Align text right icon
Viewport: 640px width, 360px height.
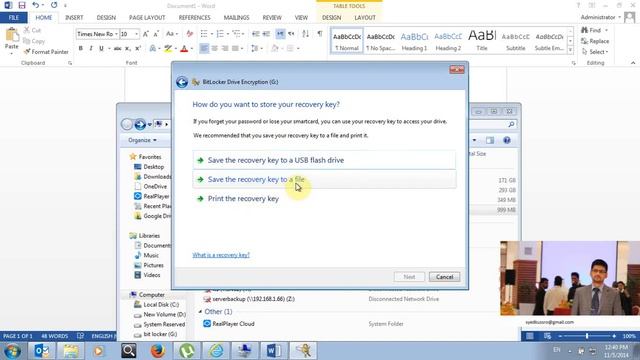224,49
